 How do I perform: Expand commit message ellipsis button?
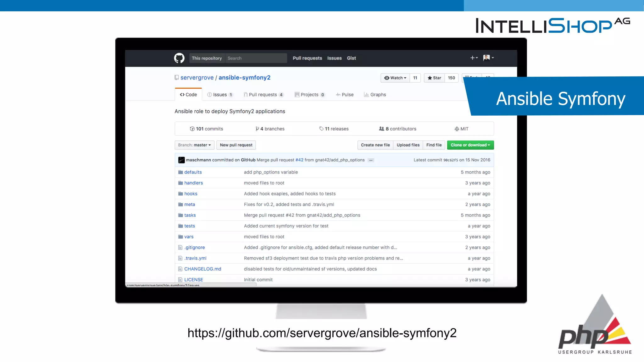click(371, 160)
